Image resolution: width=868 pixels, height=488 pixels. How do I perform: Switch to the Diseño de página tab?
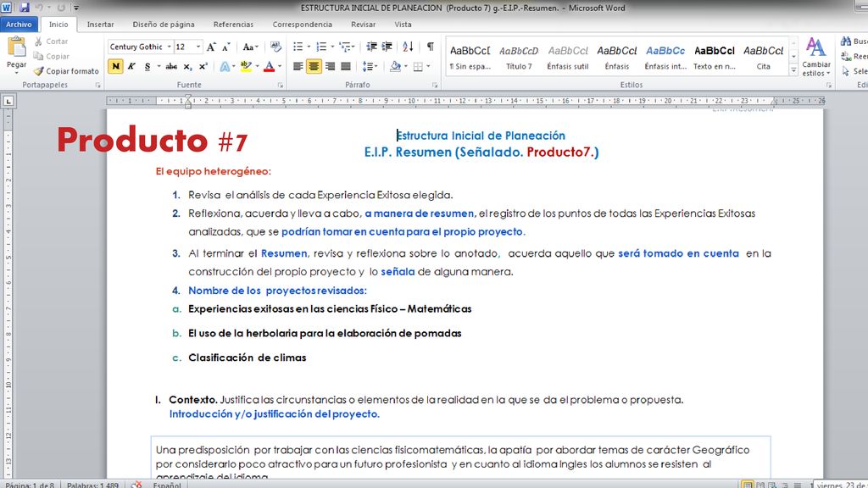164,25
